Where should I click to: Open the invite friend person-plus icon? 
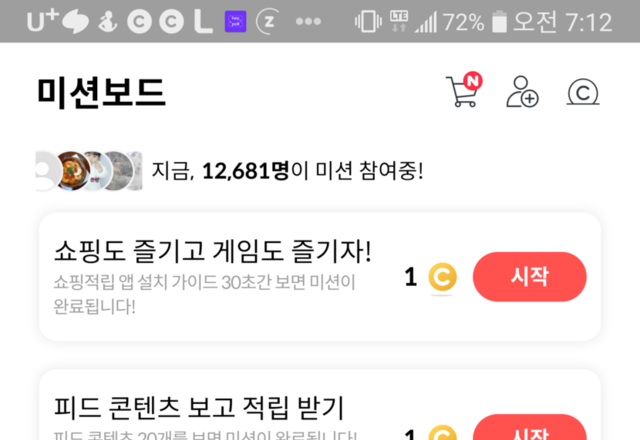coord(522,92)
